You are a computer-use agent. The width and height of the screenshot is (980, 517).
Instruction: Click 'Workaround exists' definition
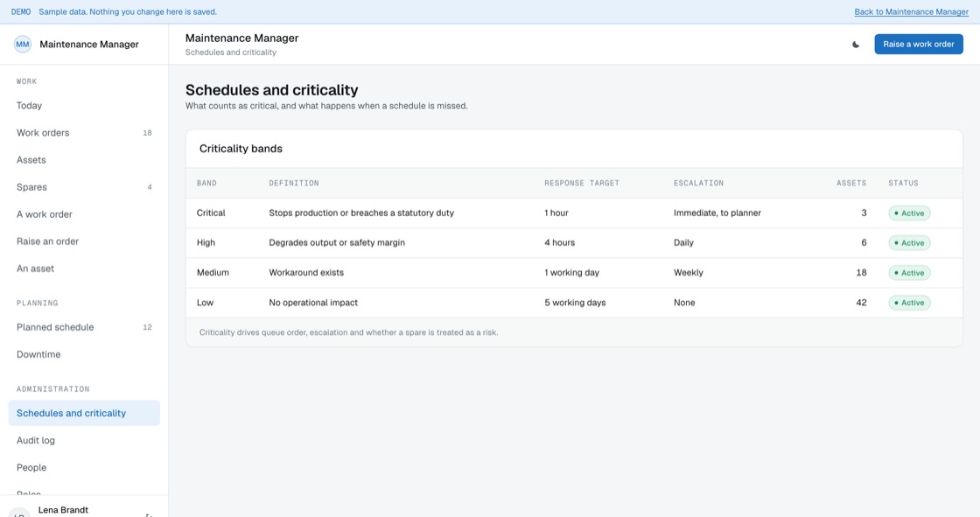[306, 273]
